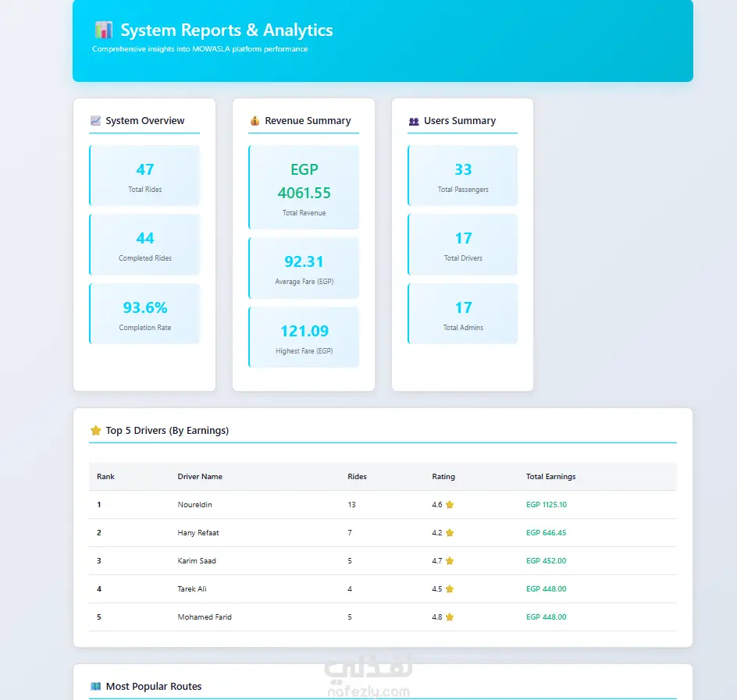The width and height of the screenshot is (737, 700).
Task: Open the Total Revenue EGP 4061.55 card
Action: [304, 187]
